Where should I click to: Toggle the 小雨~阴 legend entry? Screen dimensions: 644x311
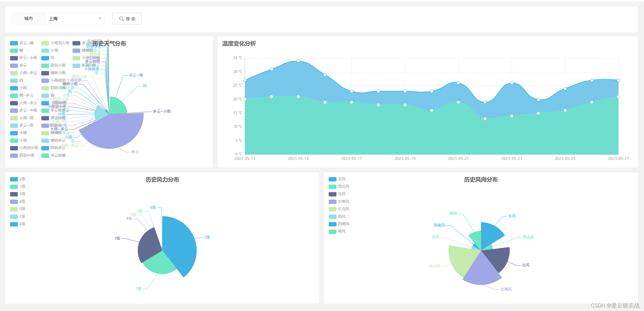pyautogui.click(x=22, y=118)
